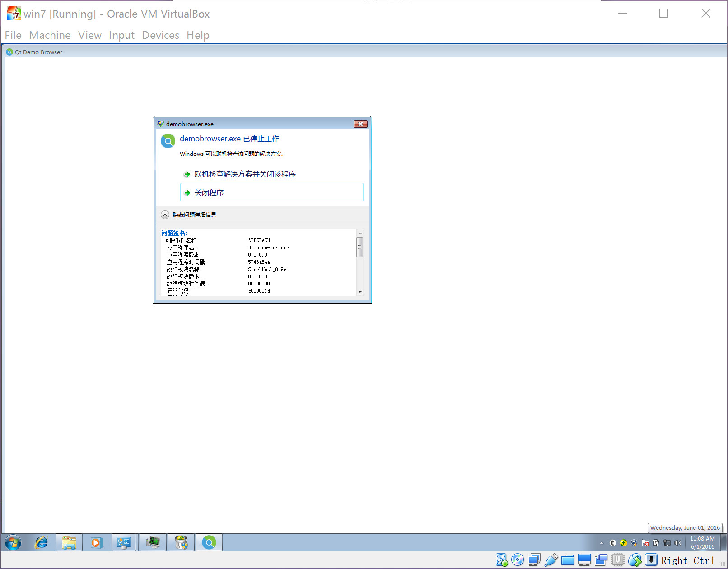728x569 pixels.
Task: Click the VirtualBox Guest Additions cube tray icon
Action: click(x=634, y=543)
